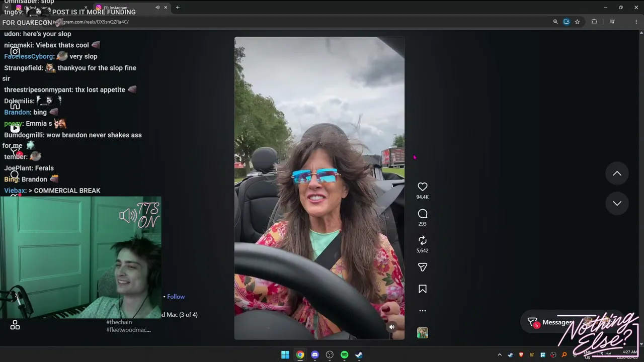This screenshot has height=362, width=644.
Task: Repost the reel with 5,642 reposts
Action: coord(422,240)
